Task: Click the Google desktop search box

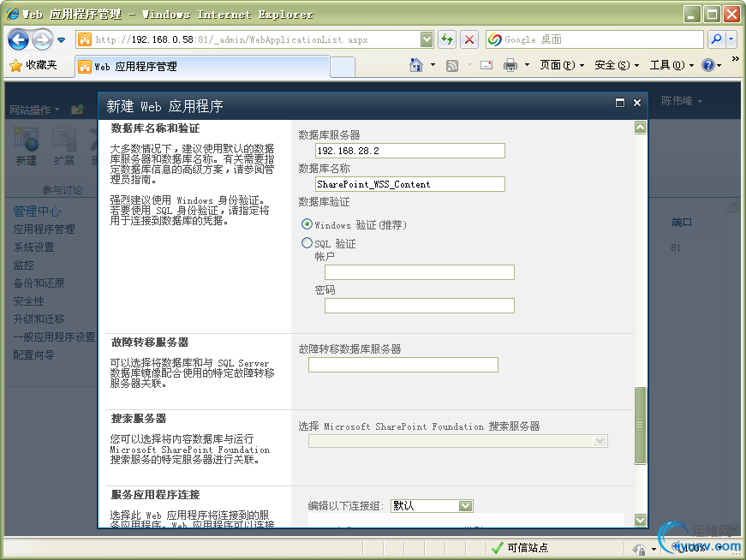Action: pos(594,39)
